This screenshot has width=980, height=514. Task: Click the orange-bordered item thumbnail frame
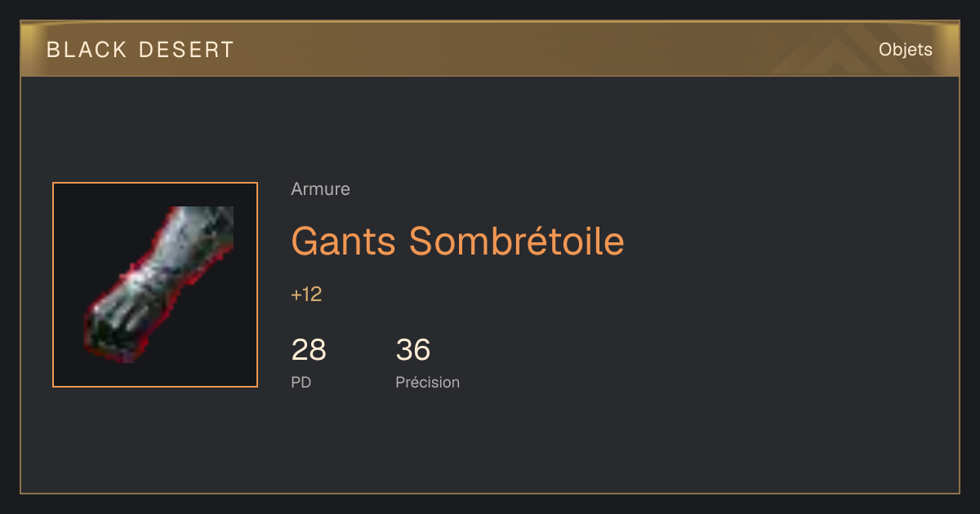[155, 285]
